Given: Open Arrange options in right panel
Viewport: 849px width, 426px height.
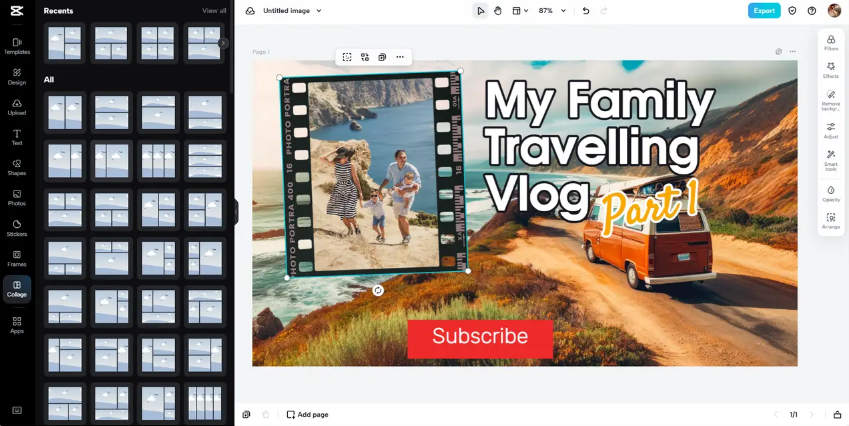Looking at the screenshot, I should 831,221.
